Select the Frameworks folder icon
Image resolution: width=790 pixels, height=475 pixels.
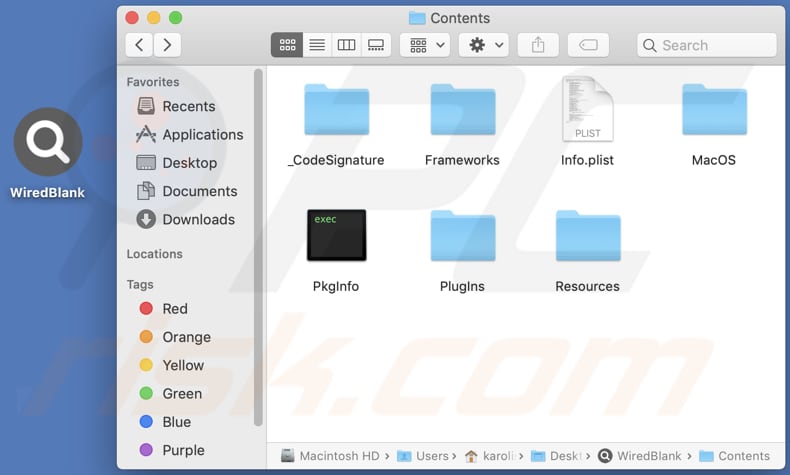(x=463, y=109)
